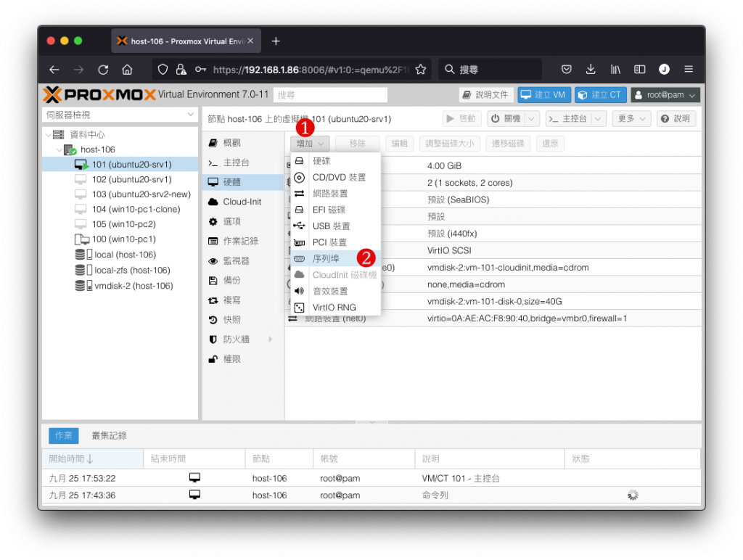The image size is (743, 560).
Task: Open 主控台 console dropdown arrow in toolbar
Action: click(x=598, y=118)
